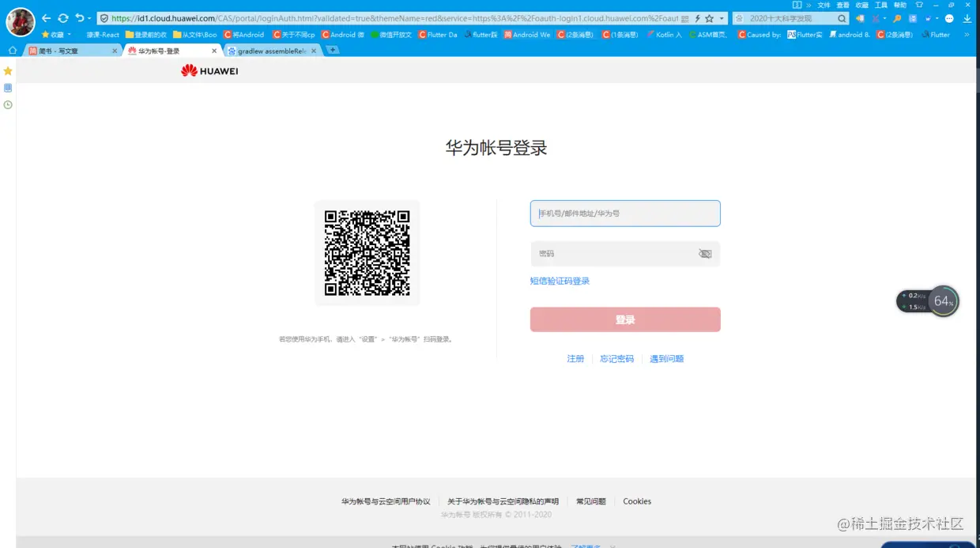The height and width of the screenshot is (548, 980).
Task: Open the Kotlin 入 bookmark
Action: pos(664,35)
